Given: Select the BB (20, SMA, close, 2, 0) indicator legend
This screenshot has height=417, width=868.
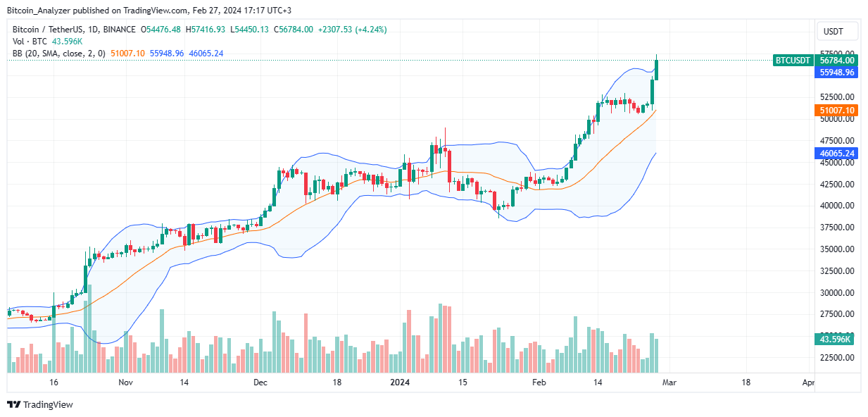Looking at the screenshot, I should [58, 53].
